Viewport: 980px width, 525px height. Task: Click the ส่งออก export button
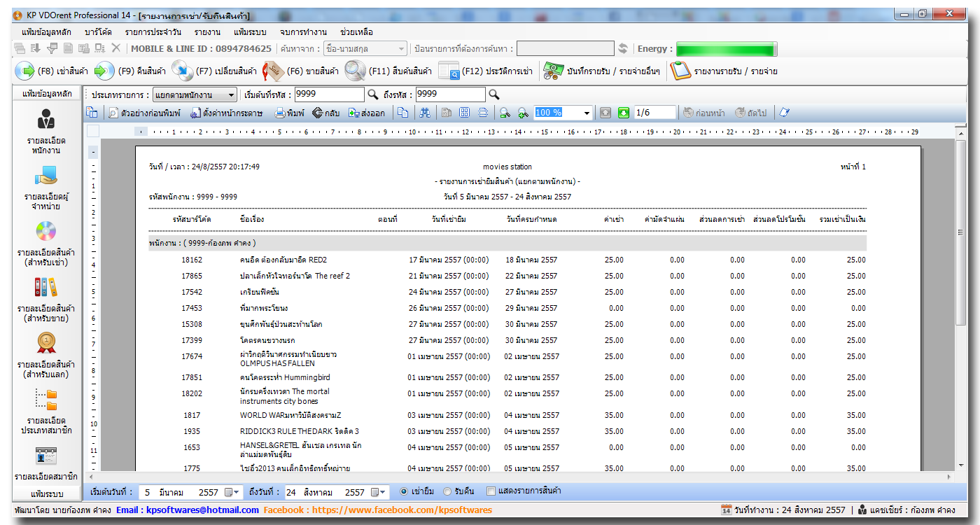pyautogui.click(x=367, y=113)
